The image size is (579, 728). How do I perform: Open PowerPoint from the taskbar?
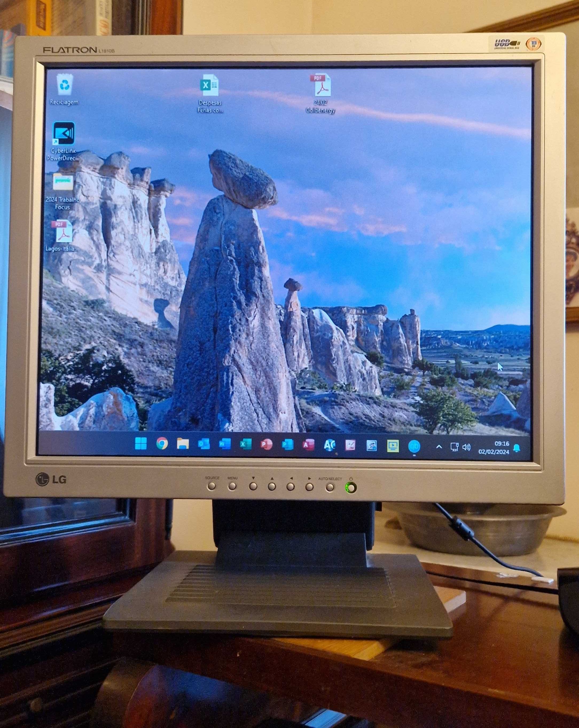click(x=266, y=444)
